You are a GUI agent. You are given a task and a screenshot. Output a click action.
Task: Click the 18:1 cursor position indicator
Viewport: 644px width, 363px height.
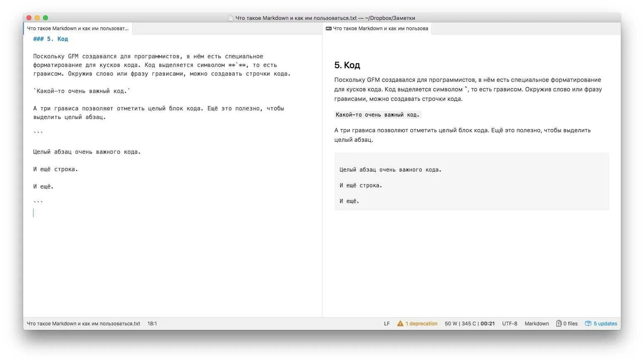(152, 324)
